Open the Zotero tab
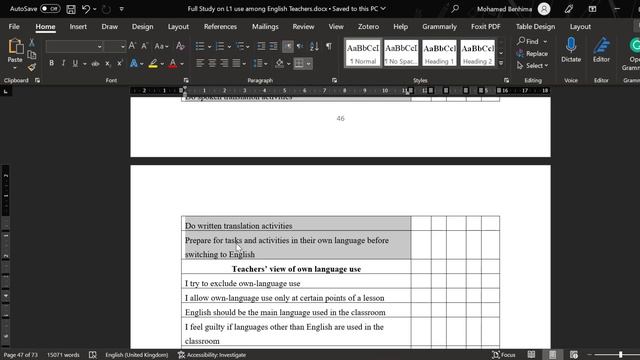This screenshot has height=360, width=640. pos(368,27)
